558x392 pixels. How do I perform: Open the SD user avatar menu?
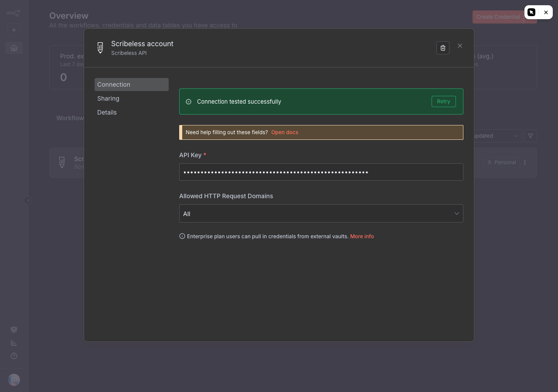[14, 380]
